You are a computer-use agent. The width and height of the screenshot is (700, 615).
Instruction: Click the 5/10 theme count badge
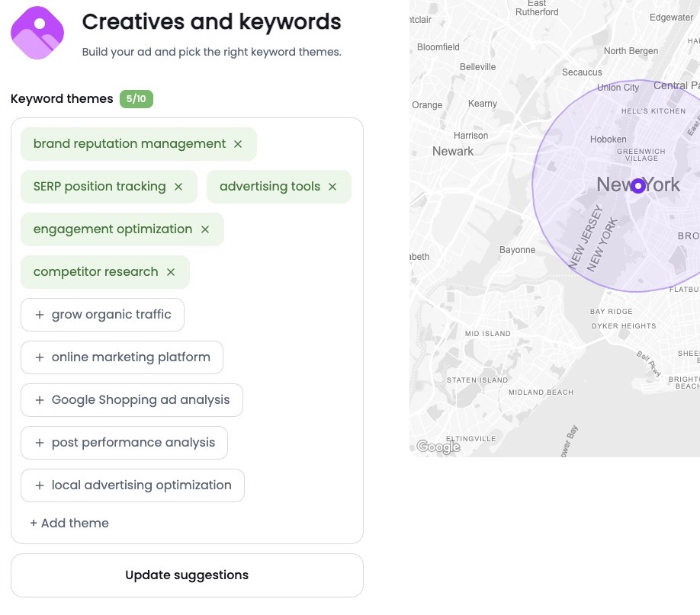(x=136, y=99)
